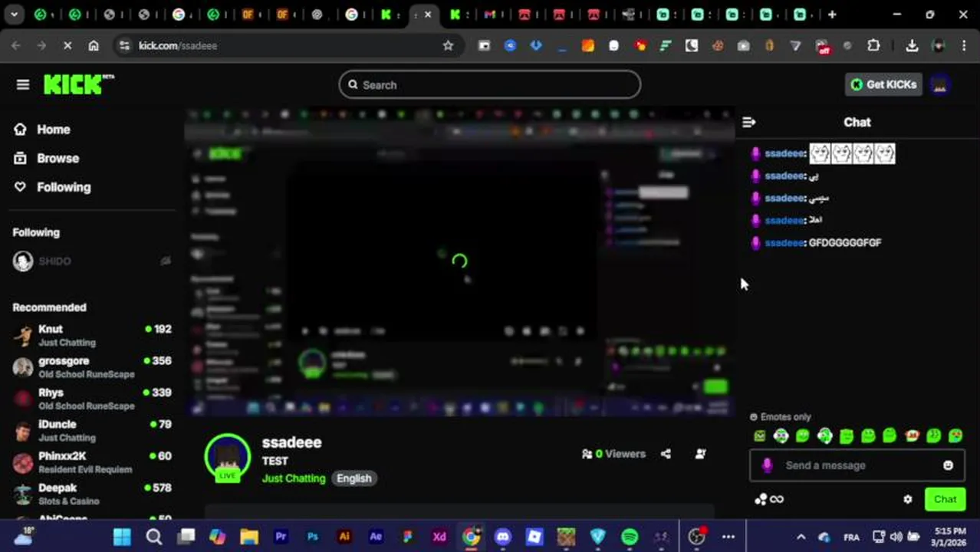Image resolution: width=980 pixels, height=552 pixels.
Task: Open profile avatar next to Get KICKs
Action: click(940, 84)
